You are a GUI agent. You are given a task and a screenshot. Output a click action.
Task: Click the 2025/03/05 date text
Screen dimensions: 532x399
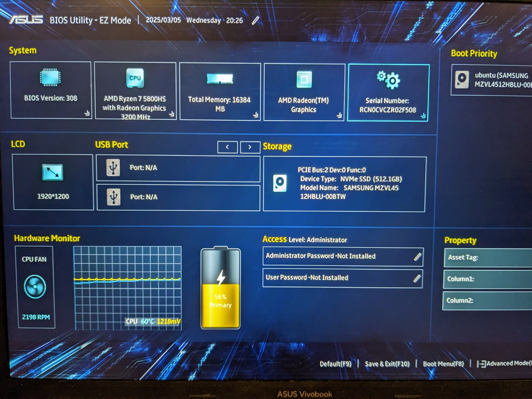tap(163, 20)
